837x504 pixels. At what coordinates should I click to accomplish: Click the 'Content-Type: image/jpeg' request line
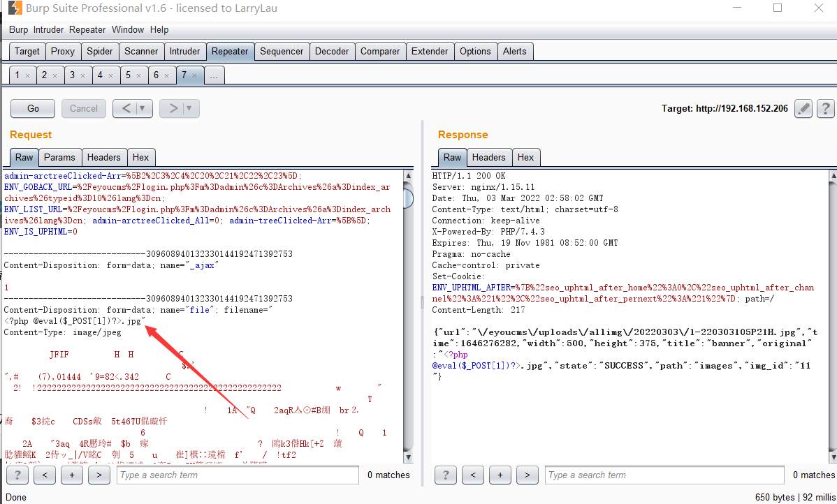tap(62, 332)
